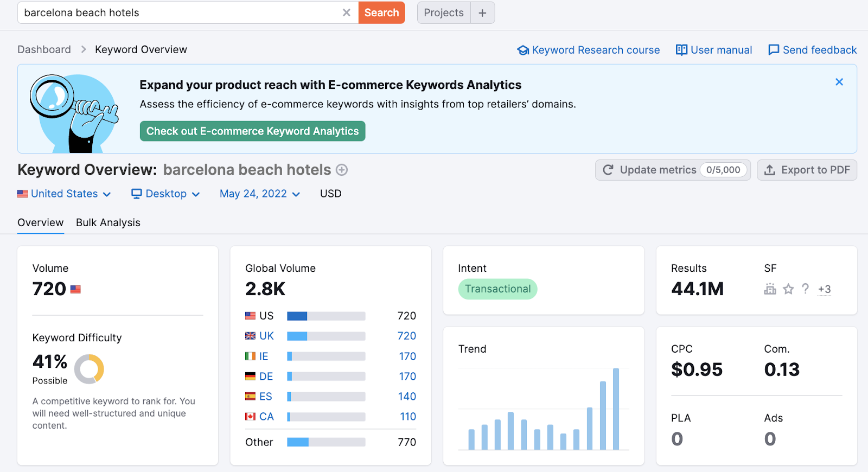Click the star SERP feature icon
This screenshot has width=868, height=472.
[788, 289]
